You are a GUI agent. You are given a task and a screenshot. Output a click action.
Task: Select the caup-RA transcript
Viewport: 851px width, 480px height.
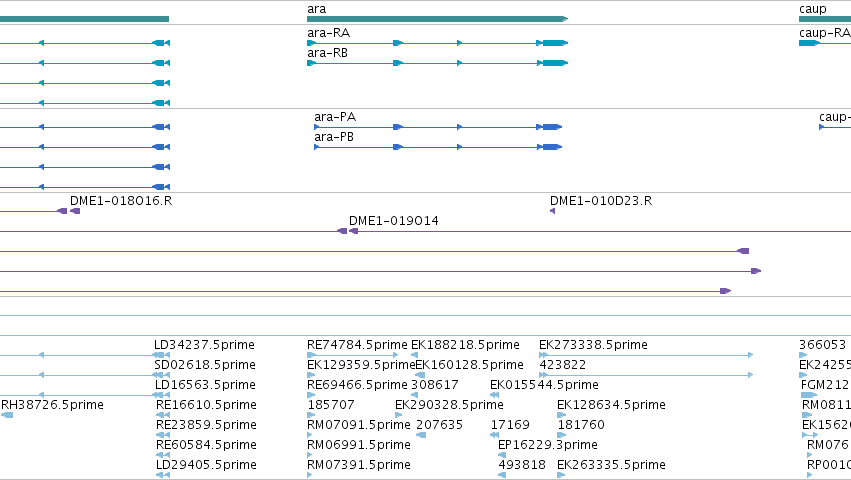point(825,43)
